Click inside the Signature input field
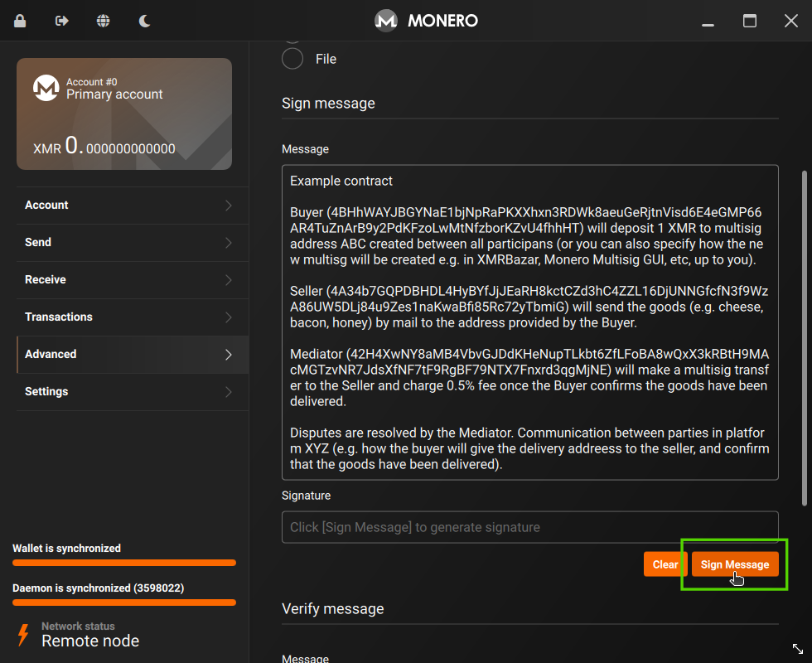The height and width of the screenshot is (663, 812). pos(530,527)
